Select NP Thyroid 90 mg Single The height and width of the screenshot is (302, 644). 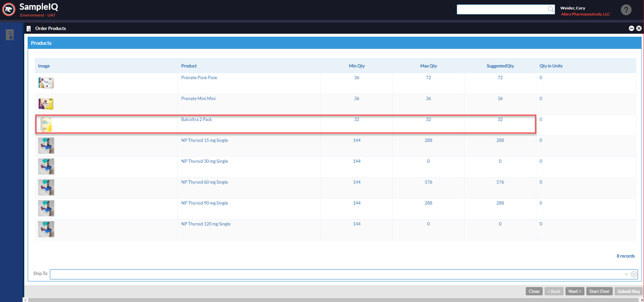205,203
